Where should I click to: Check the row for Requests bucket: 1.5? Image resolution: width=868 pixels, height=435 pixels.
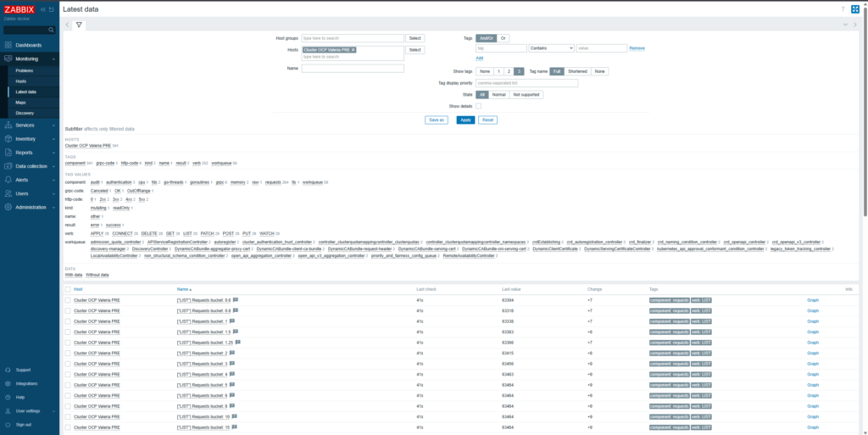point(68,332)
